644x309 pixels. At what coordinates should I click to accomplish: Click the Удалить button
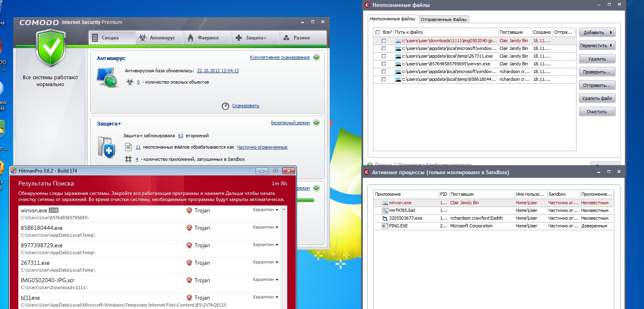[x=597, y=59]
